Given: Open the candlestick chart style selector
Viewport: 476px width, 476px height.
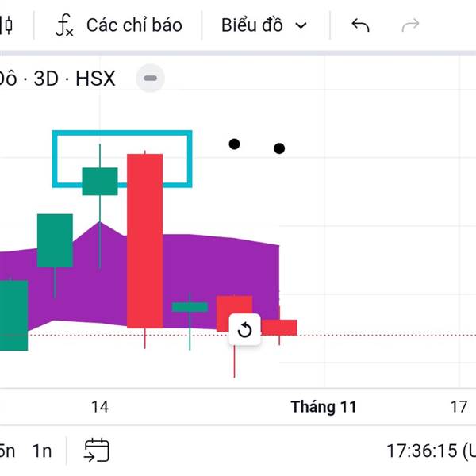Looking at the screenshot, I should coord(7,25).
